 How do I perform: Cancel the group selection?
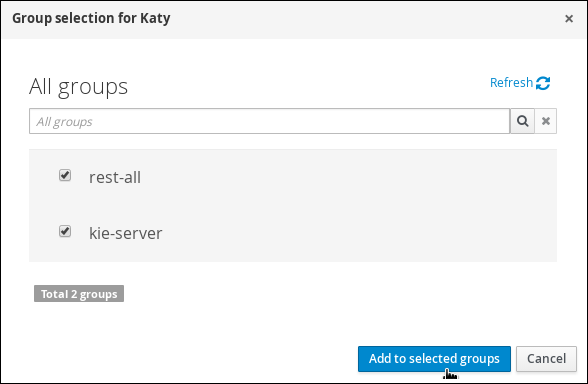[546, 359]
